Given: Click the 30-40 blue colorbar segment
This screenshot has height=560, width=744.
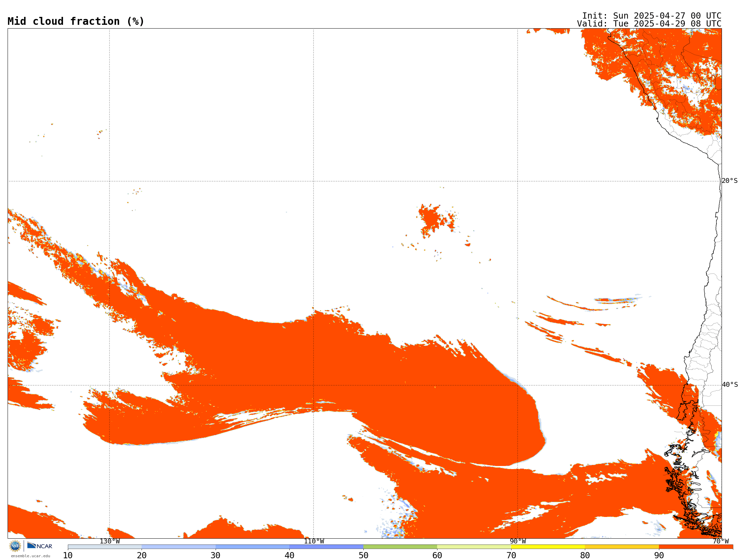Looking at the screenshot, I should click(252, 547).
